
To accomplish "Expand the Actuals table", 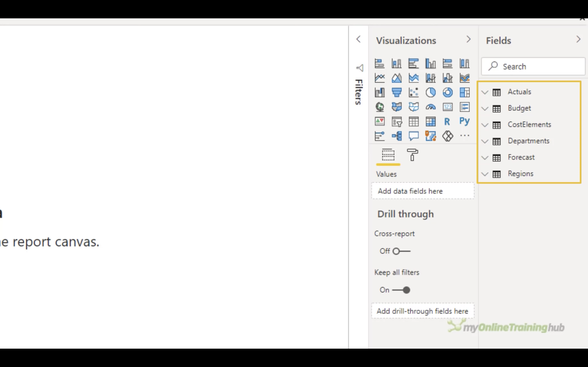I will pos(485,92).
